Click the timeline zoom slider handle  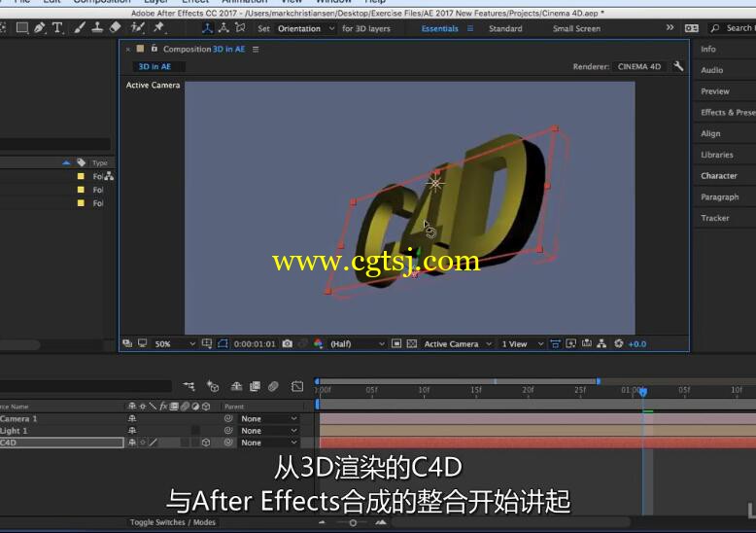[x=353, y=523]
